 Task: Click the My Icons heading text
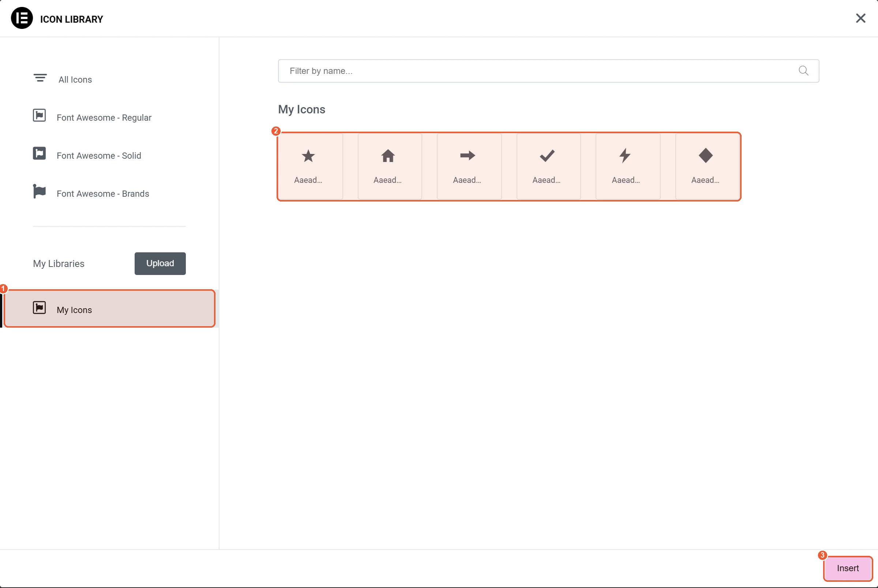(x=301, y=109)
